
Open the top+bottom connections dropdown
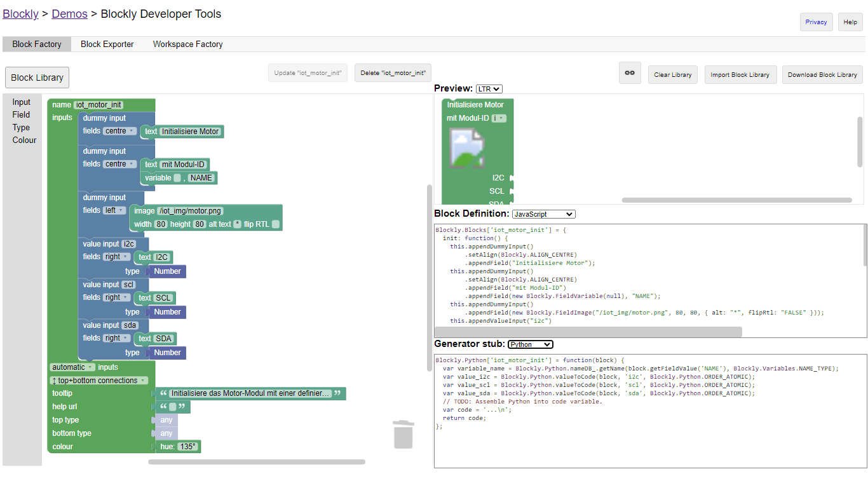coord(98,381)
